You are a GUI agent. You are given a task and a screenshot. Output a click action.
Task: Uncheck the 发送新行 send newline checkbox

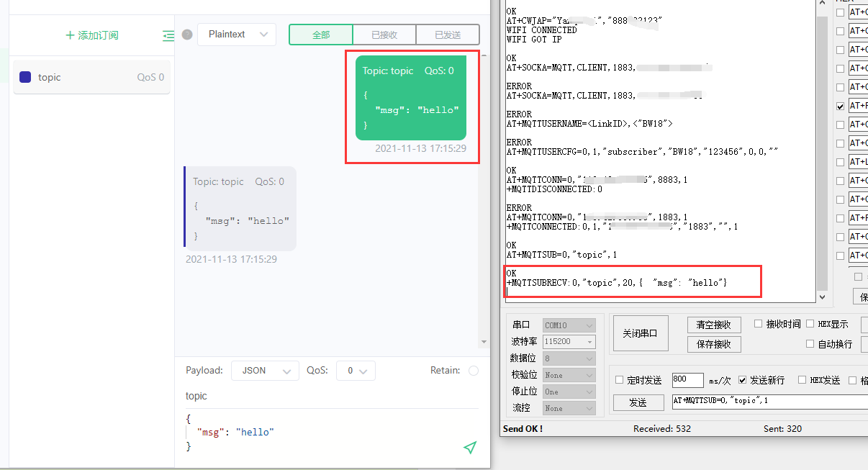coord(743,380)
